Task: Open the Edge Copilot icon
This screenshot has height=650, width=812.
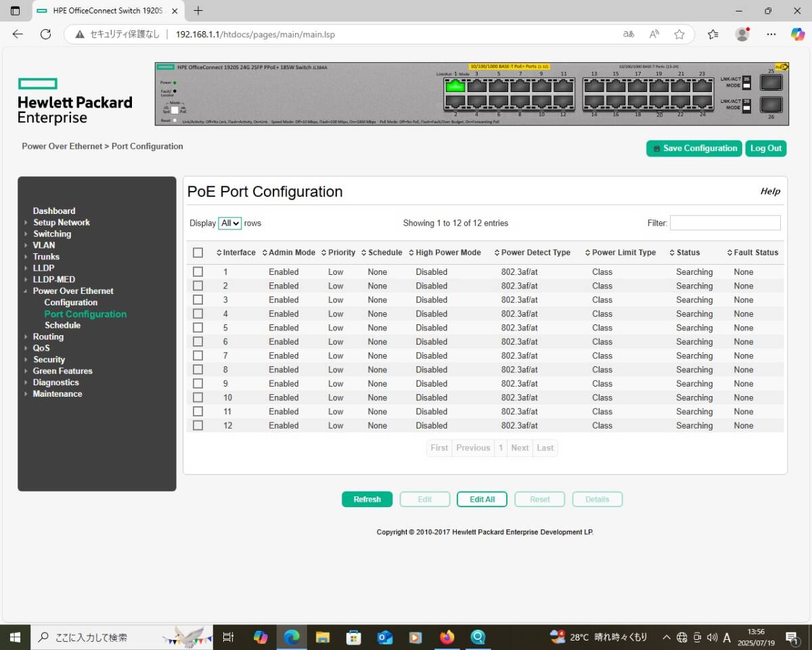Action: click(798, 35)
